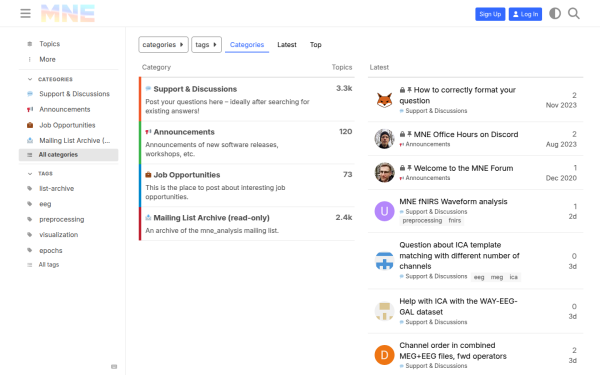The height and width of the screenshot is (375, 600).
Task: Click the preprocessing tag on fNIRS topic
Action: 422,221
